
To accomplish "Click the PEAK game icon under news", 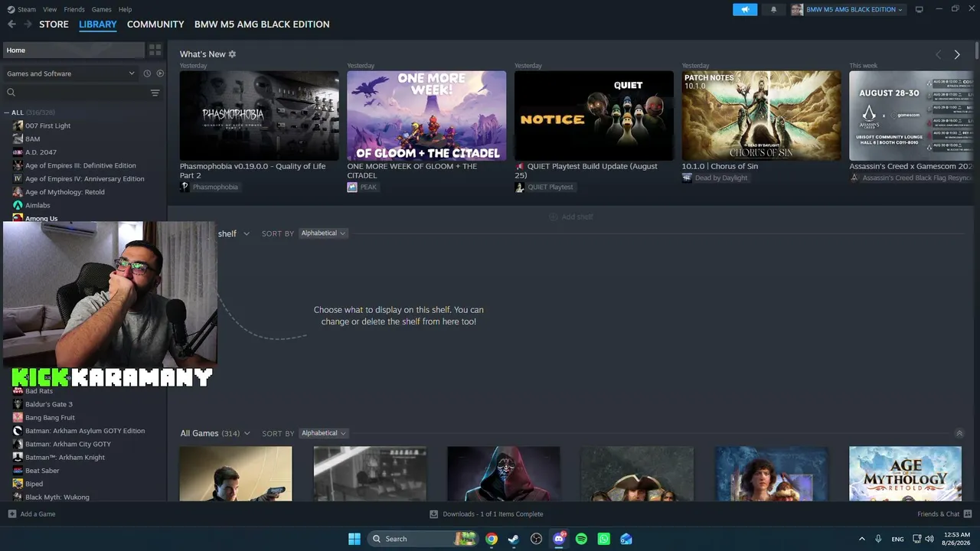I will coord(352,187).
